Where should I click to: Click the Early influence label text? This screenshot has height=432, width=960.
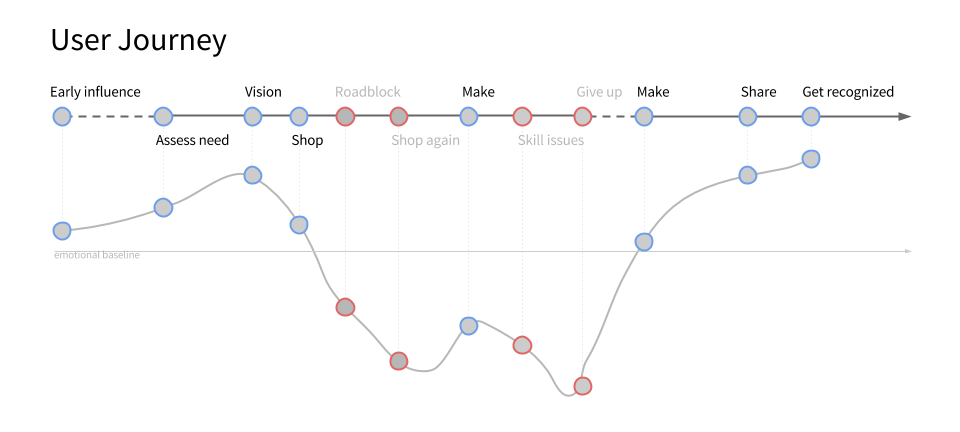point(95,92)
